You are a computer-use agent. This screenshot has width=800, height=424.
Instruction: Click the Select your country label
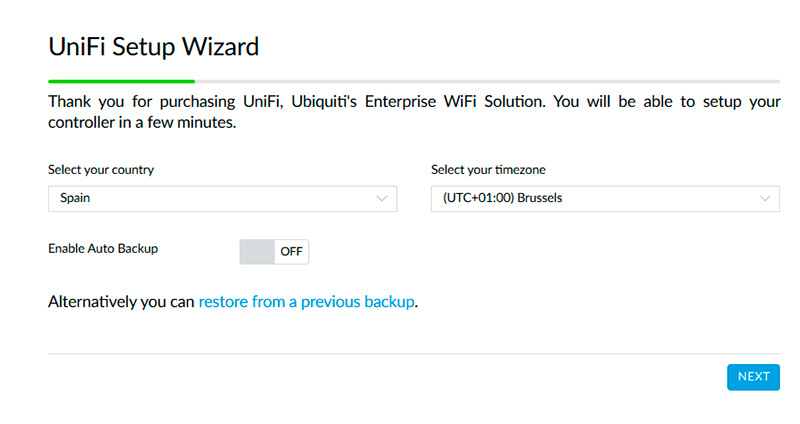(101, 170)
